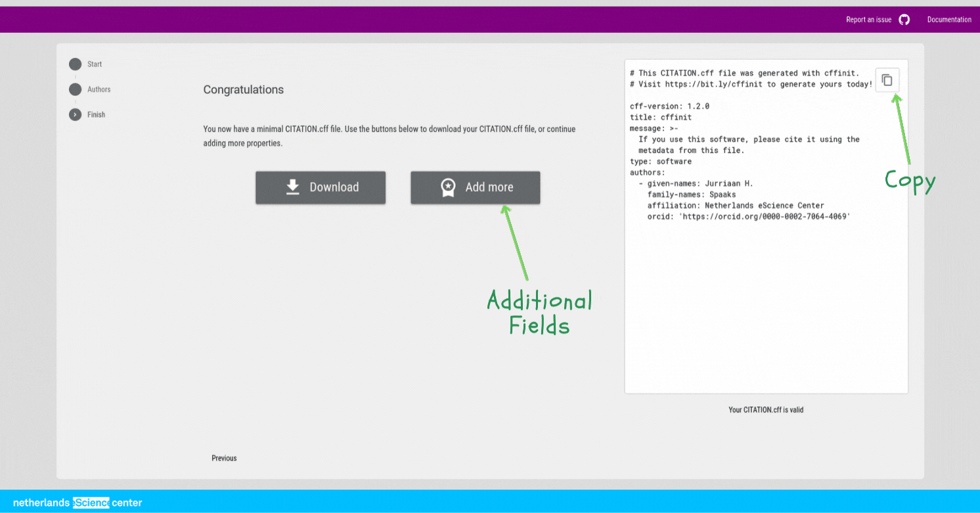
Task: Open the GitHub icon in the header
Action: click(904, 20)
